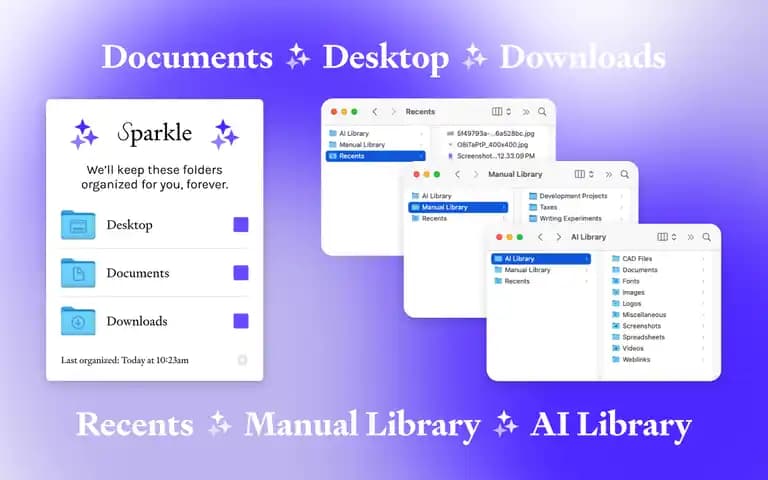Select AI Library in Manual Library window sidebar
This screenshot has height=480, width=768.
458,196
